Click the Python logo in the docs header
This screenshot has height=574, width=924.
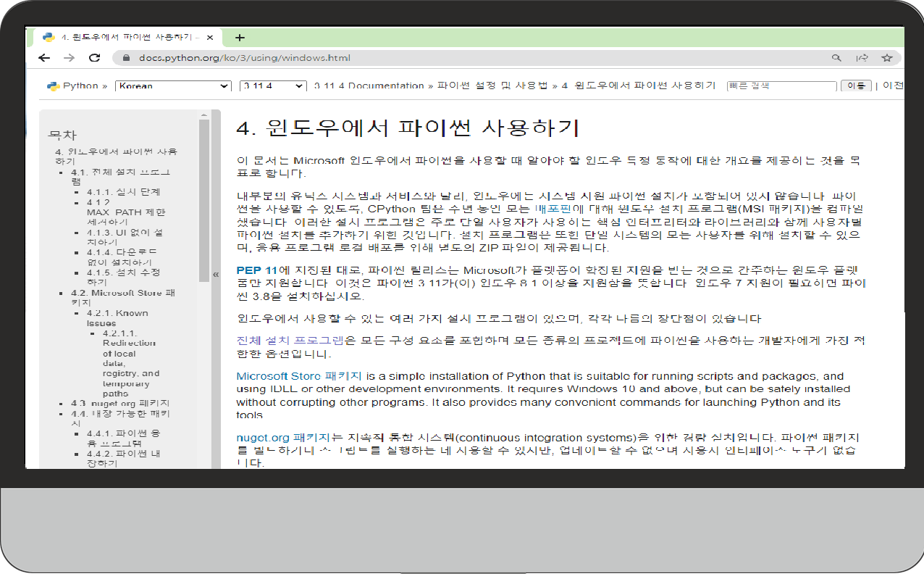point(54,86)
